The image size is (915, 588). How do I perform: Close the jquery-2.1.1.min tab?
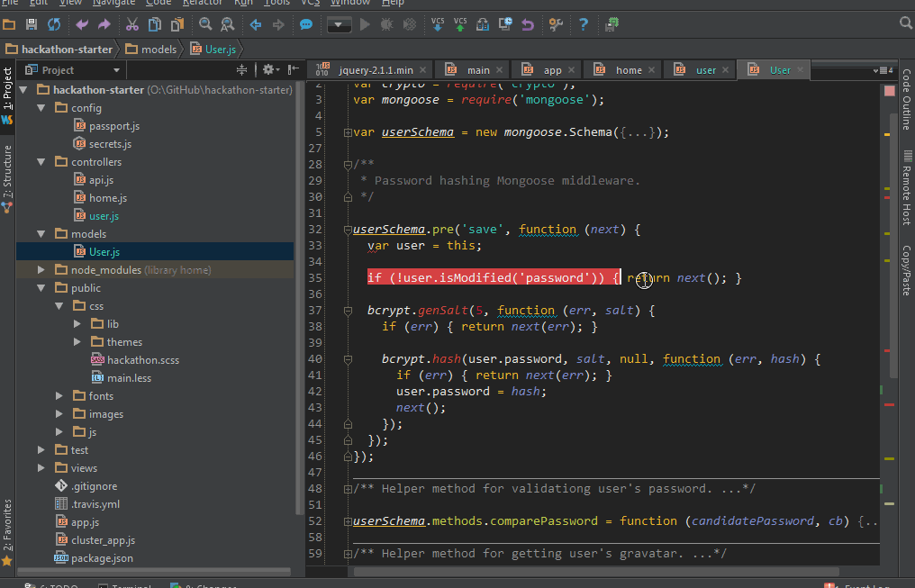(422, 70)
